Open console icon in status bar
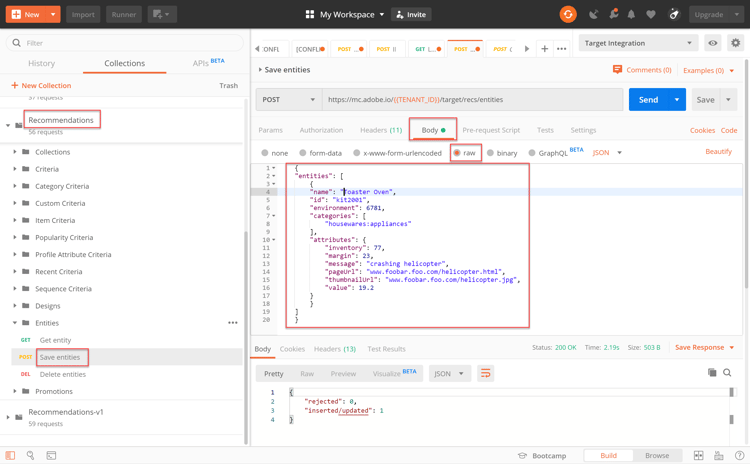Viewport: 750px width, 464px height. click(x=51, y=455)
